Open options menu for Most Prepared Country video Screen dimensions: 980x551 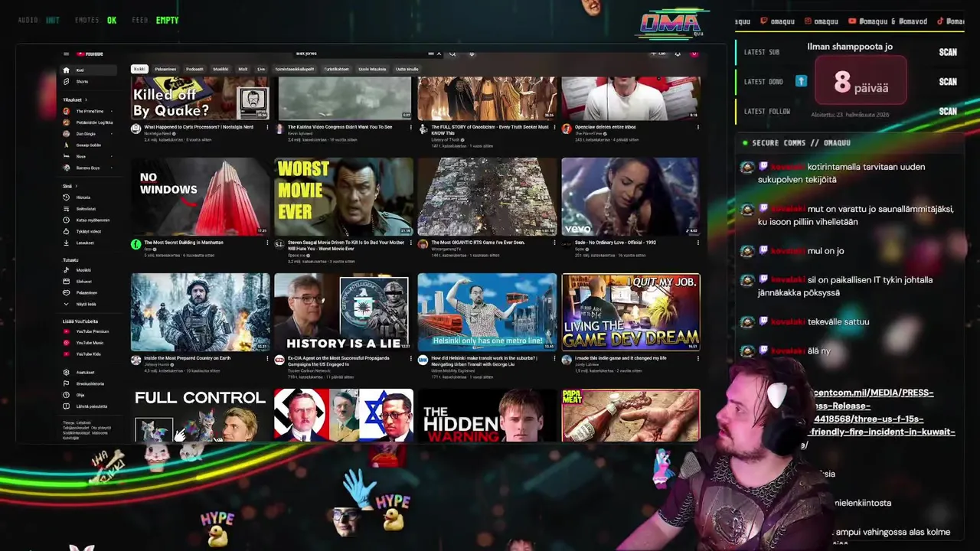(267, 359)
